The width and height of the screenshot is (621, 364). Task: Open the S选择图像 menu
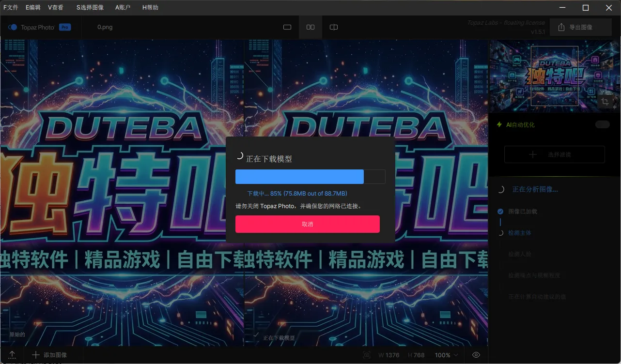coord(90,8)
